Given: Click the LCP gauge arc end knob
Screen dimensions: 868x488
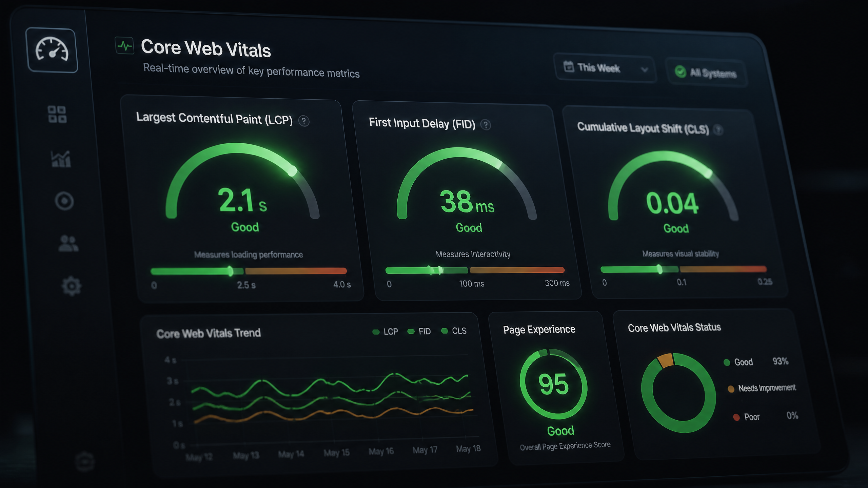Looking at the screenshot, I should coord(292,171).
